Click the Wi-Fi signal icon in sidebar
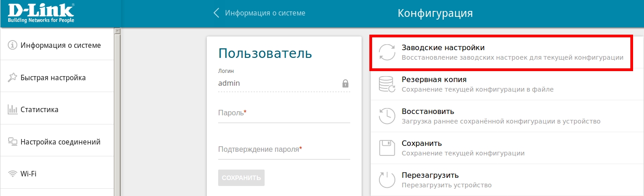644x196 pixels. click(12, 174)
